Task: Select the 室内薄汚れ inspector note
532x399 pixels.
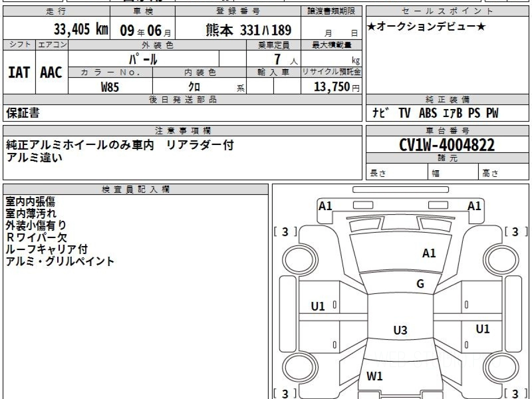Action: pyautogui.click(x=31, y=214)
